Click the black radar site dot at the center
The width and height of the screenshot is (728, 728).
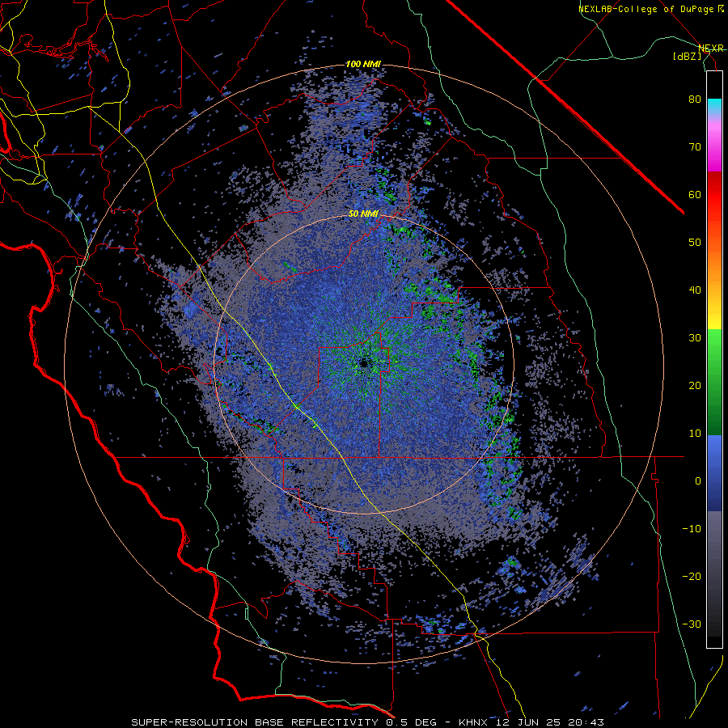click(364, 363)
